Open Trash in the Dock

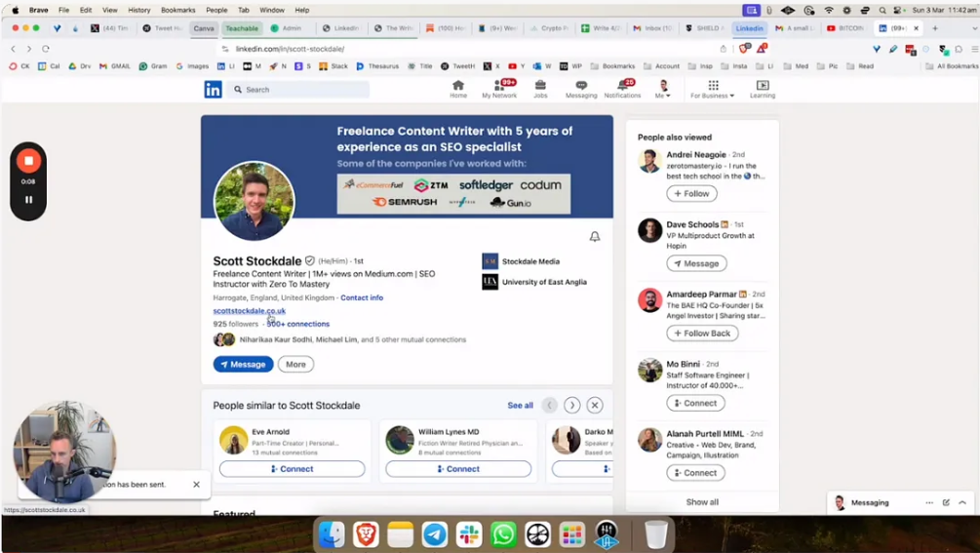pos(655,534)
